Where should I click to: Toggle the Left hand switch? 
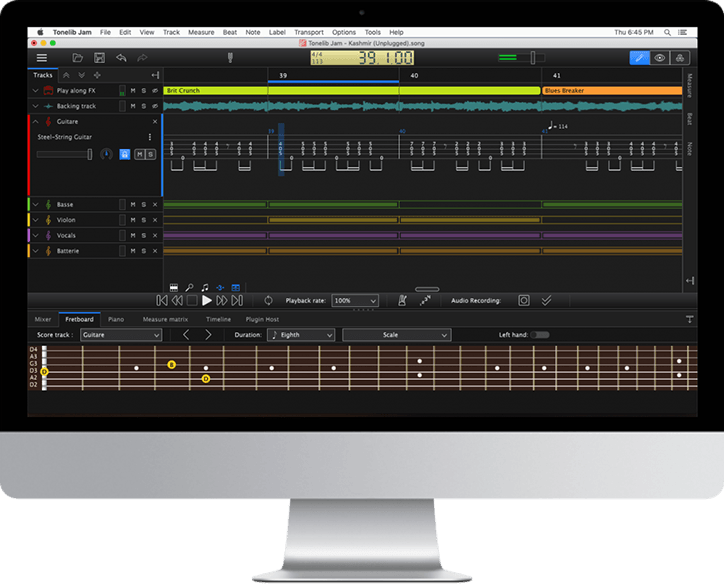point(540,335)
